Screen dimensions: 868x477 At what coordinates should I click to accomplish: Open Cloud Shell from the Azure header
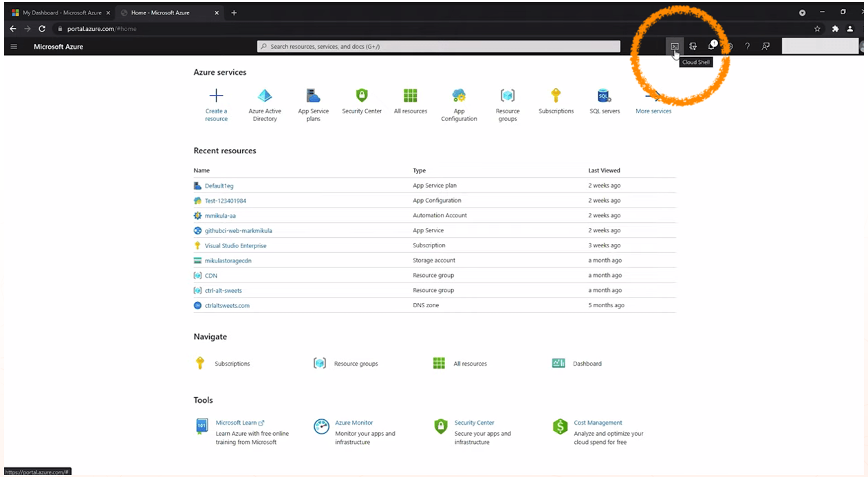coord(675,46)
